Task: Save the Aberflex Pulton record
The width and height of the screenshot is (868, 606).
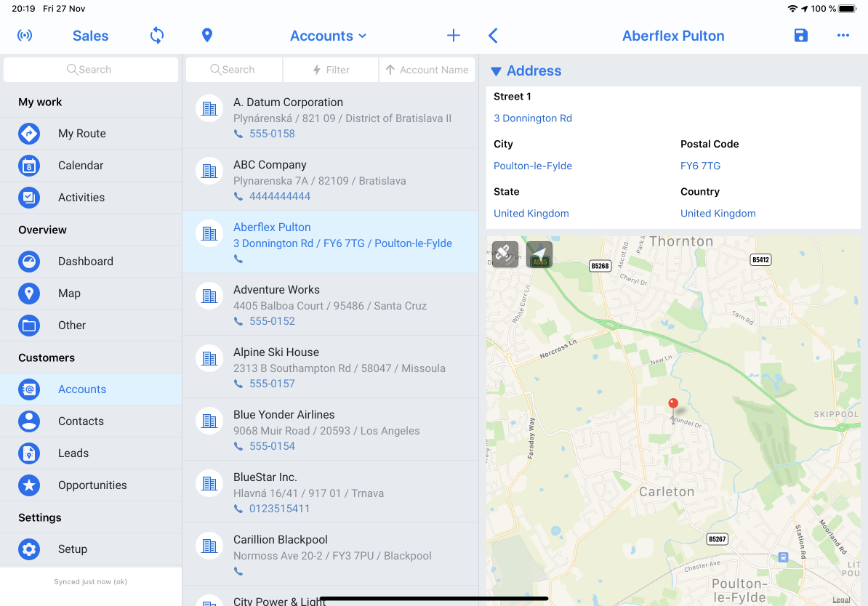Action: click(x=800, y=36)
